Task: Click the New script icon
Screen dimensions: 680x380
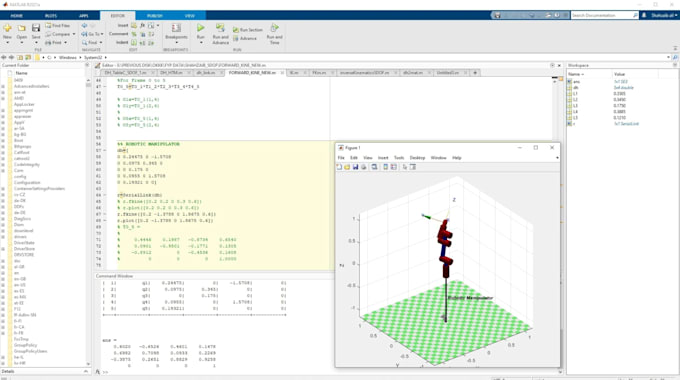Action: coord(7,29)
